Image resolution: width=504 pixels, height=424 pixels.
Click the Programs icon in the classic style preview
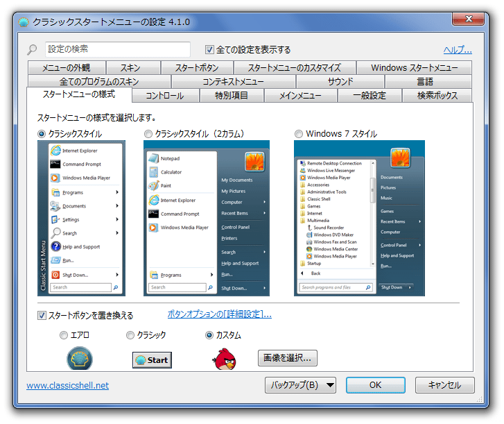pyautogui.click(x=55, y=192)
